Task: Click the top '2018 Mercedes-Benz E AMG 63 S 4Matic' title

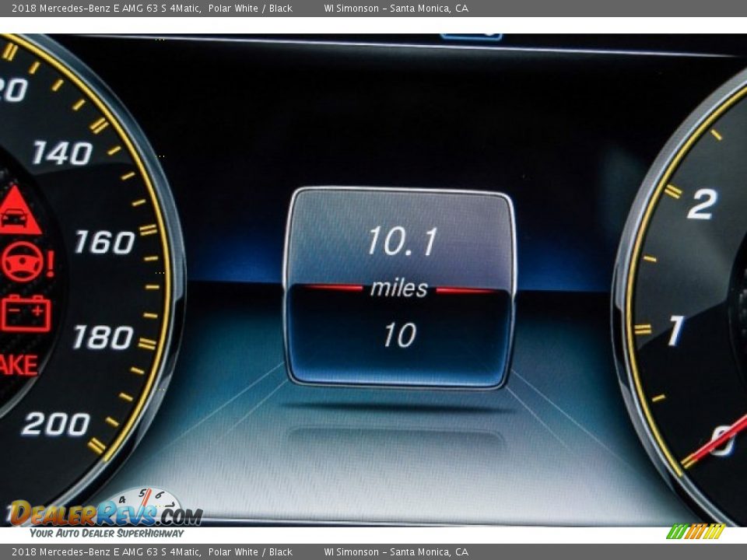Action: (x=107, y=9)
